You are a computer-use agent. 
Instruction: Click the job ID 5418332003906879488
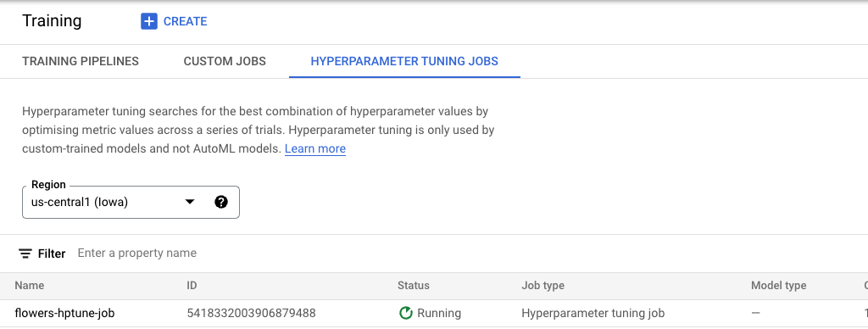point(251,314)
